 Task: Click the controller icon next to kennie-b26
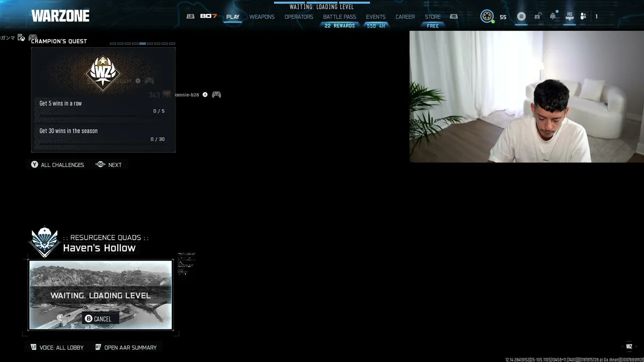click(216, 95)
